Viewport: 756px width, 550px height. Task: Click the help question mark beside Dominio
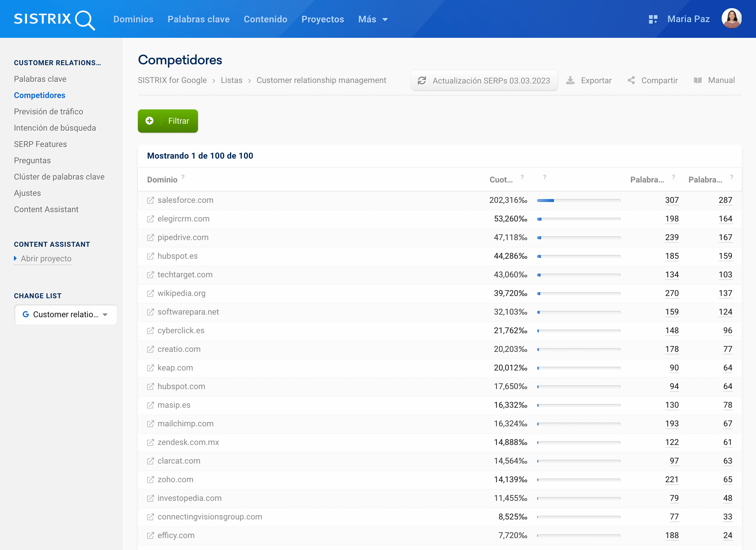(183, 177)
